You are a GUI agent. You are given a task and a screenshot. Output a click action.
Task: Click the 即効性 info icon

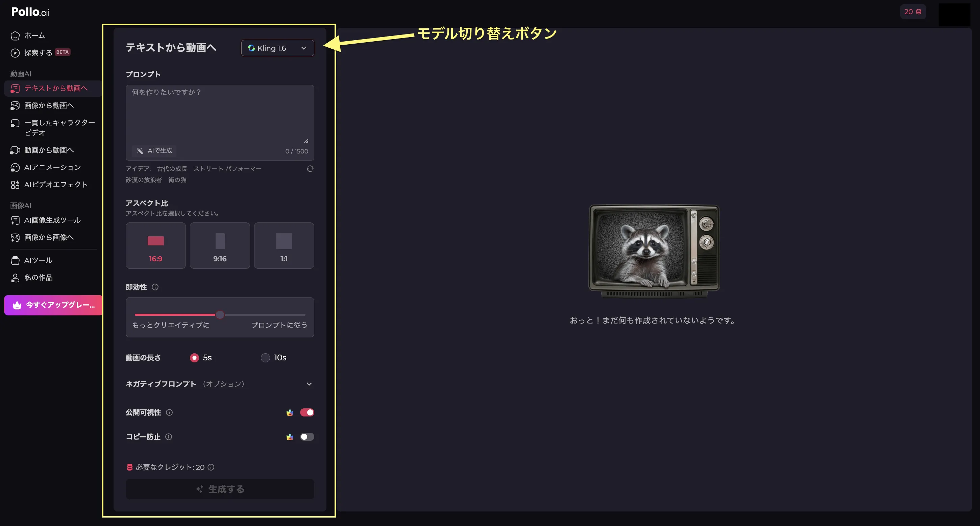155,287
